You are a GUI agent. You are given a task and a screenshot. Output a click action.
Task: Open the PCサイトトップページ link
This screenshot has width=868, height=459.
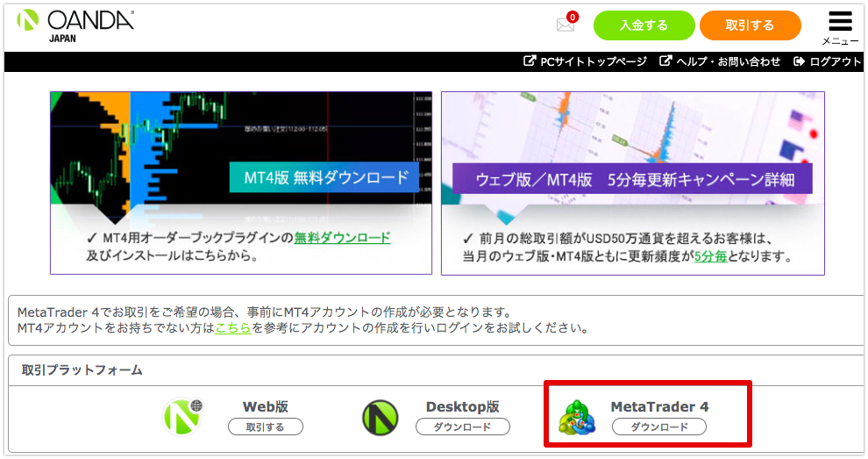[594, 61]
